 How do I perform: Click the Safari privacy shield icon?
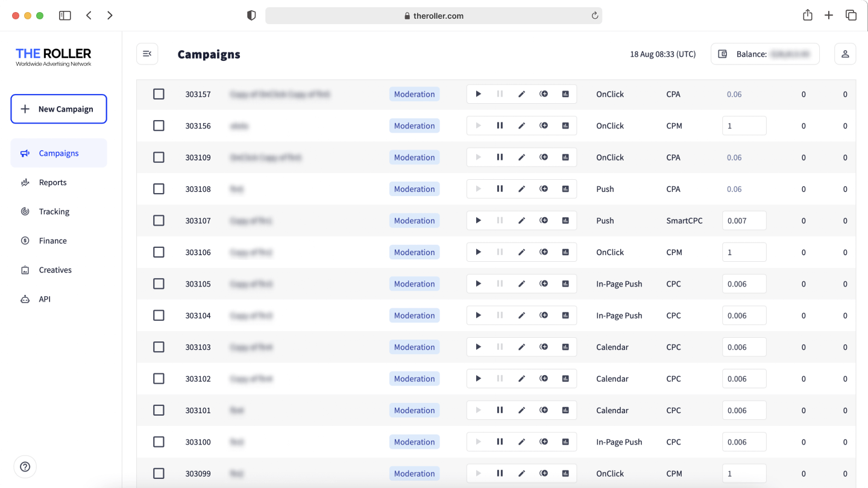click(251, 15)
